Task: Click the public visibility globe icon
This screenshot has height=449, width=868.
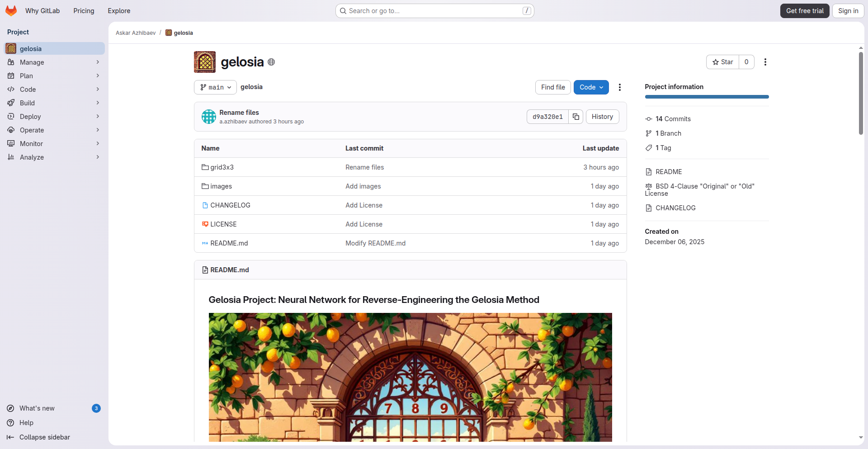Action: [271, 62]
